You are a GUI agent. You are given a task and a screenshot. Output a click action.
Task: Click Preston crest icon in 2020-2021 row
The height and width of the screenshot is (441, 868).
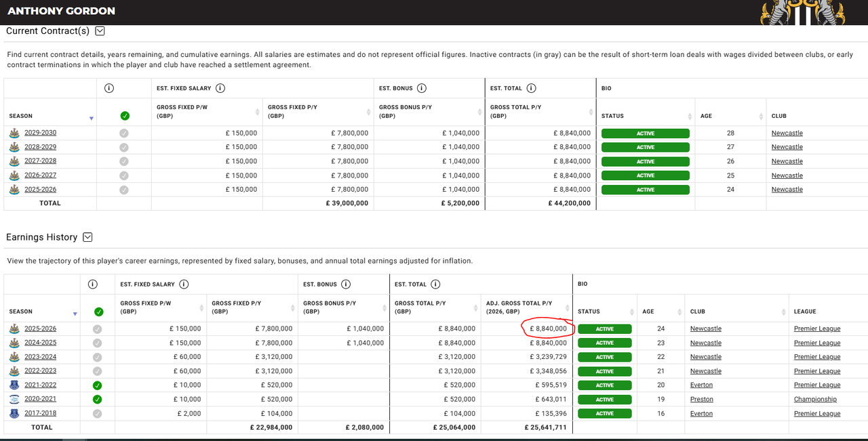point(14,400)
